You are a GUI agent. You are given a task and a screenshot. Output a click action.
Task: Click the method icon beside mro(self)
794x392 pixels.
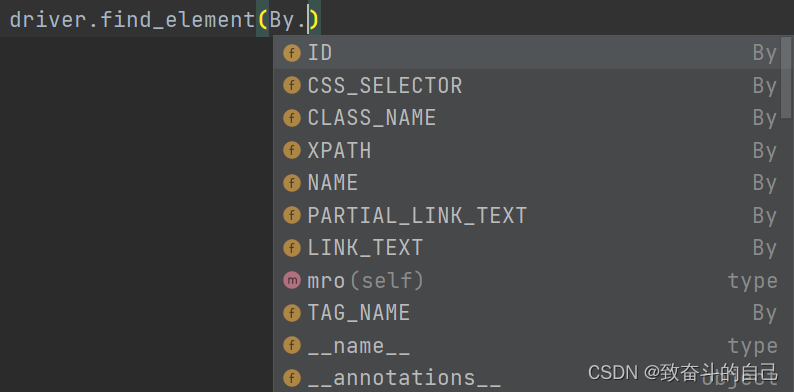click(x=292, y=281)
